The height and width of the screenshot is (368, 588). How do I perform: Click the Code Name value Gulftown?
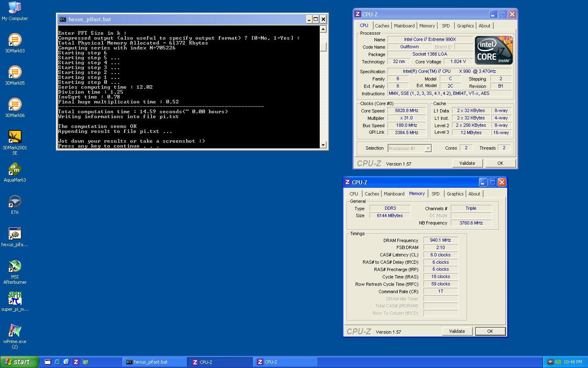[409, 47]
